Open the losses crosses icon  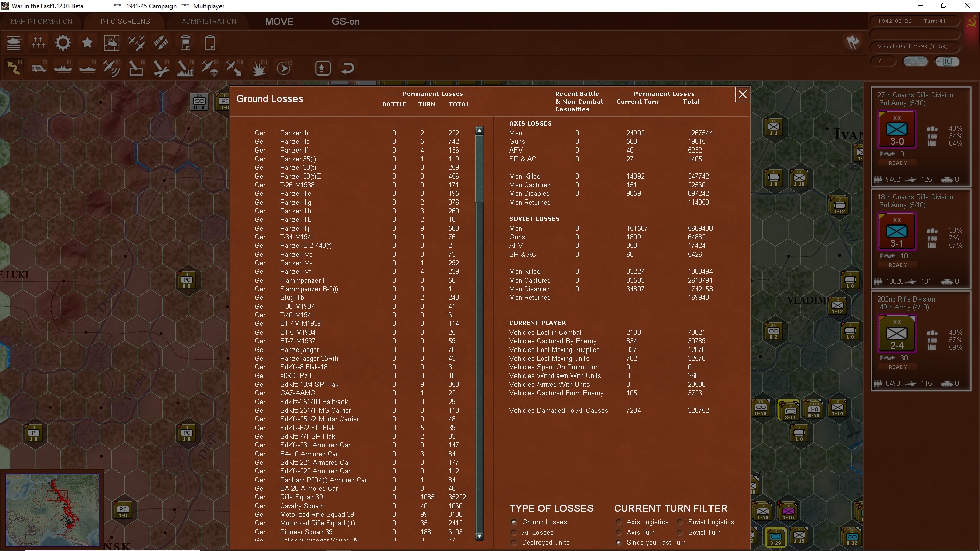(38, 43)
